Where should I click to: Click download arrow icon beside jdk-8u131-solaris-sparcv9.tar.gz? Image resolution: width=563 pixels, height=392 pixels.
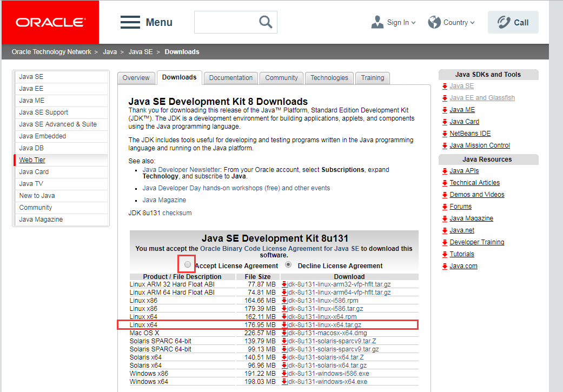[x=284, y=349]
